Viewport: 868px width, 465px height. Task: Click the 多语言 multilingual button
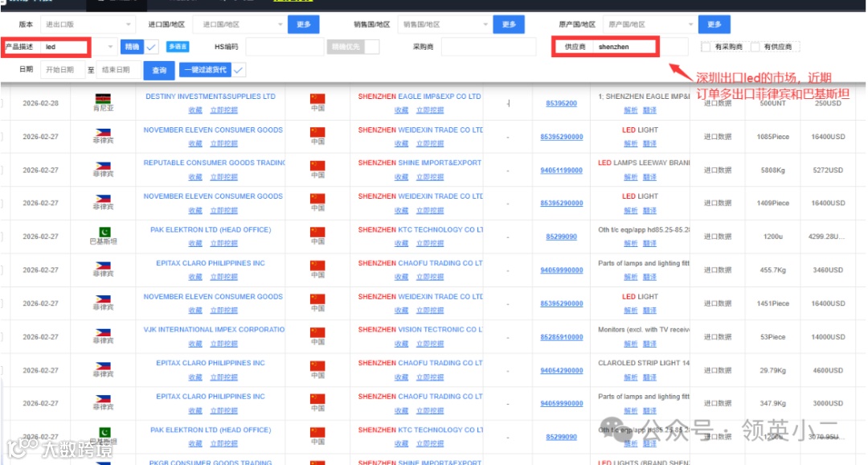click(178, 47)
